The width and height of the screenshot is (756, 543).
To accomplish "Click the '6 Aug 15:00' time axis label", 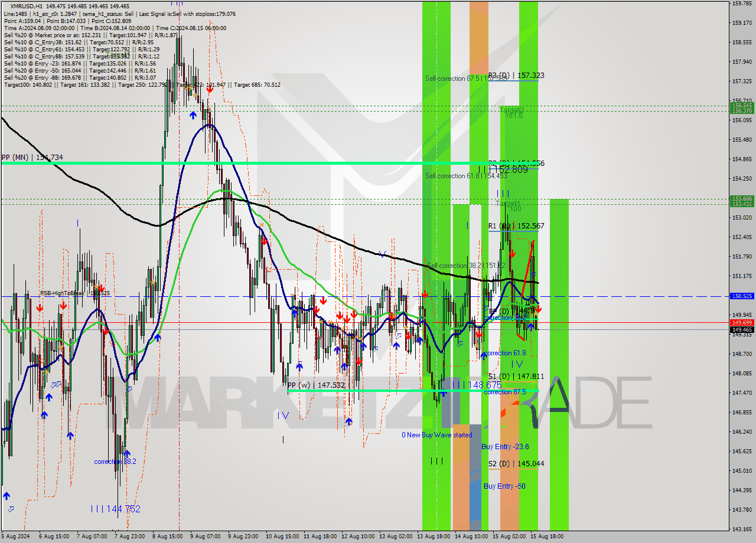I will coord(54,537).
